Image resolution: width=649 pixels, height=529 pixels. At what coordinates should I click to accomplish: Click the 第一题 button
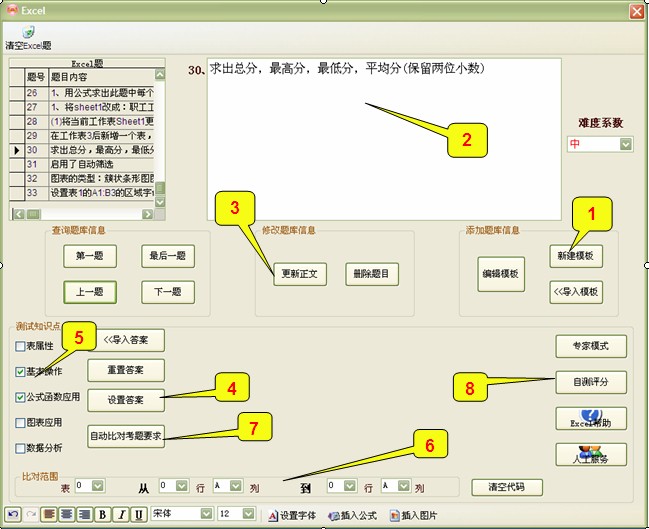click(90, 256)
